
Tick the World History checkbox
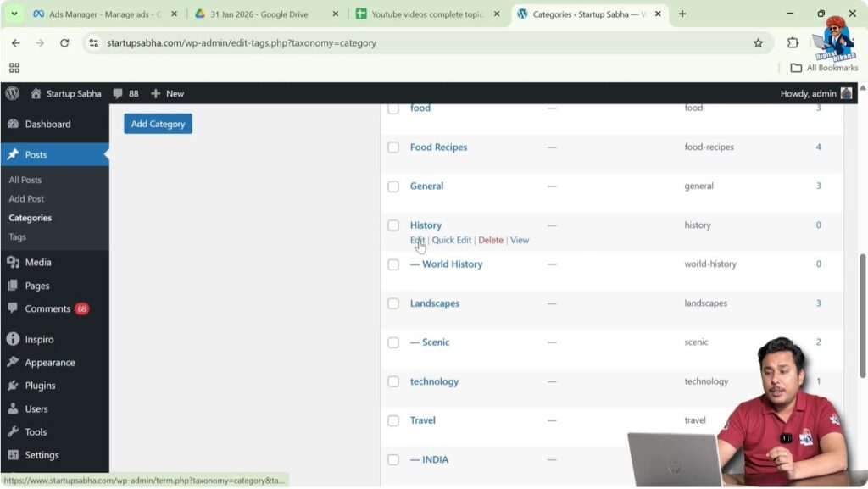click(x=393, y=264)
